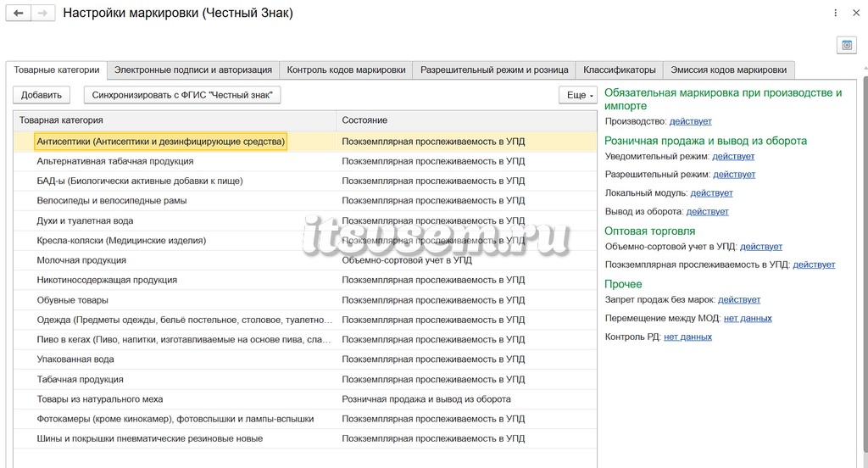Click the screenshot camera icon button
Screen dimensions: 868x468
pos(847,45)
